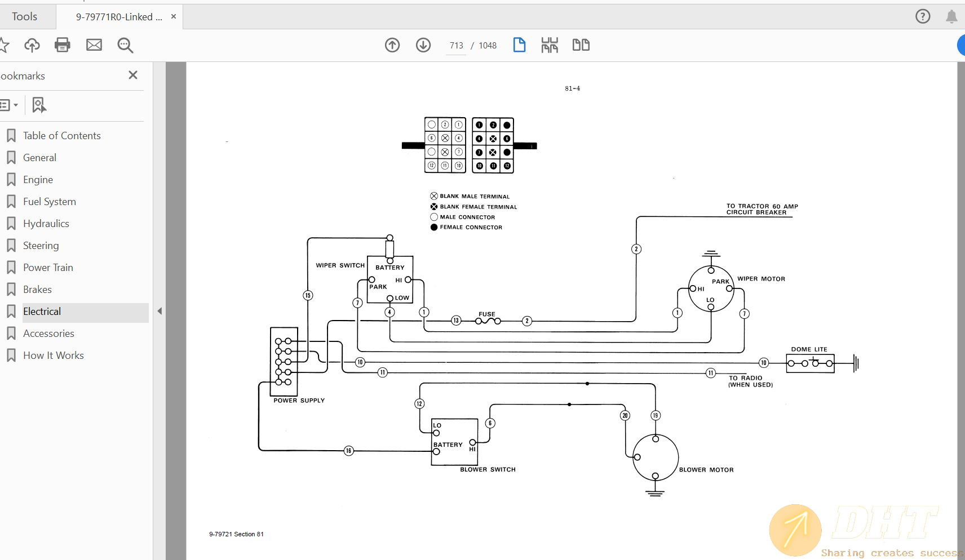Send file by email envelope icon
Viewport: 965px width, 560px height.
point(94,45)
